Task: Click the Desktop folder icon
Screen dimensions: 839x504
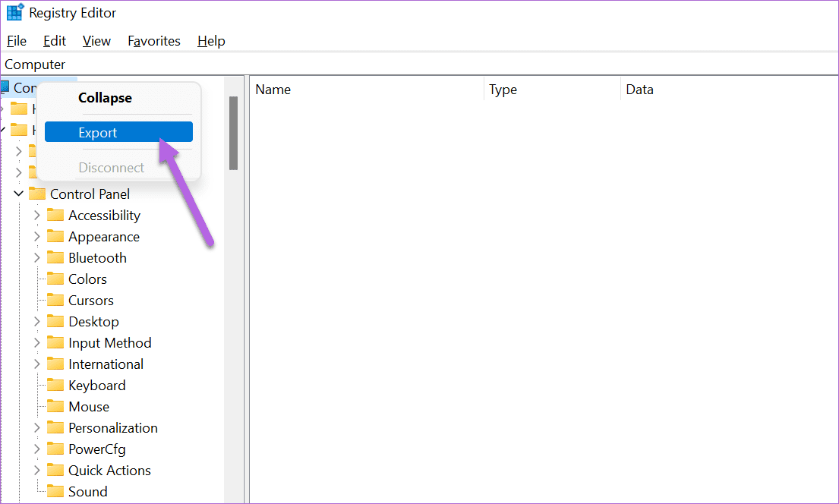Action: pos(55,321)
